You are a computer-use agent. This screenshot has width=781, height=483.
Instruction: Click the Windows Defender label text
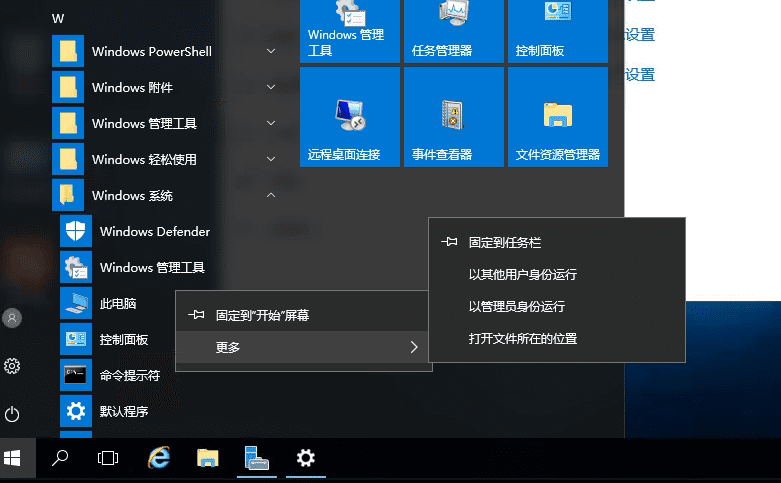tap(155, 232)
